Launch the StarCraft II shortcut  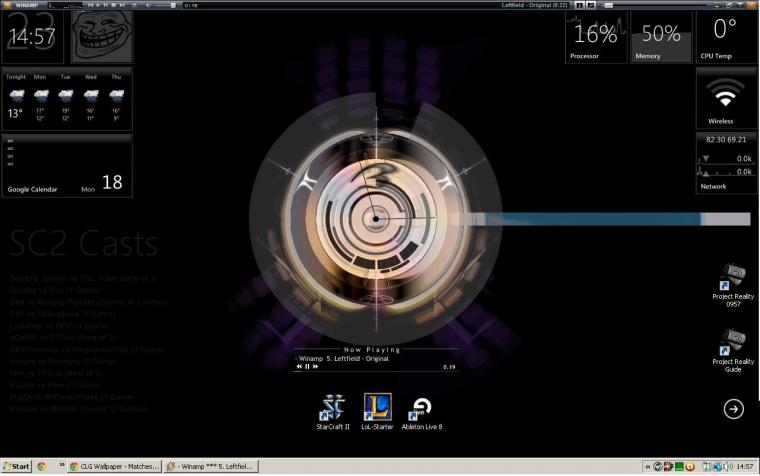coord(332,413)
